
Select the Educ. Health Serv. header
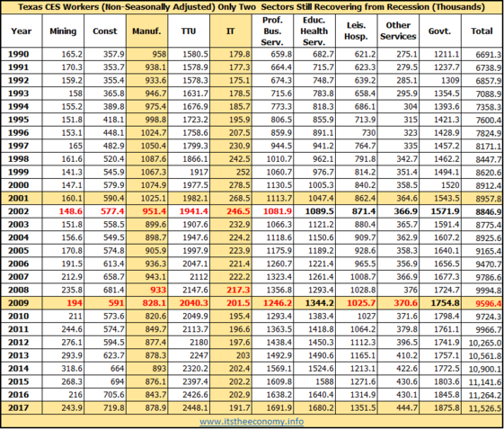314,31
